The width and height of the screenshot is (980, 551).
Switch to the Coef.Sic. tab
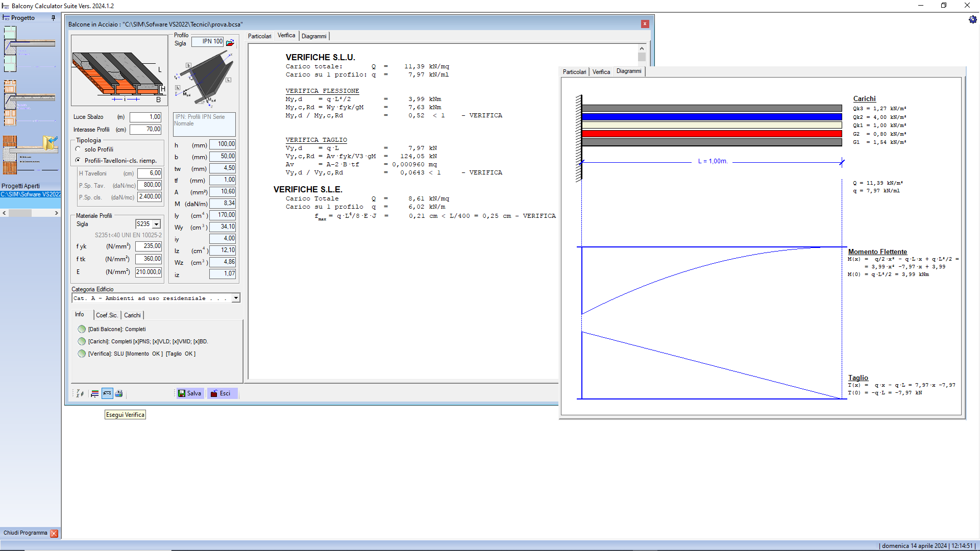[107, 315]
